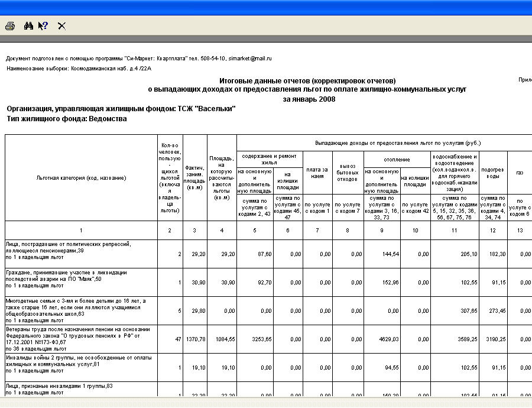
Task: Click the 'Фактич. заним. площадь (кв.м)' header
Action: click(x=194, y=178)
